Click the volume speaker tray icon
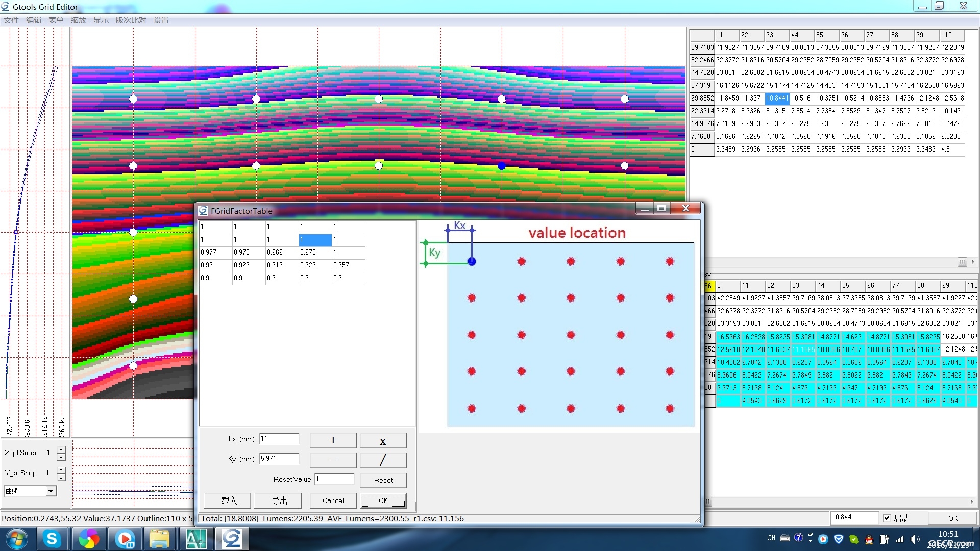 tap(914, 539)
